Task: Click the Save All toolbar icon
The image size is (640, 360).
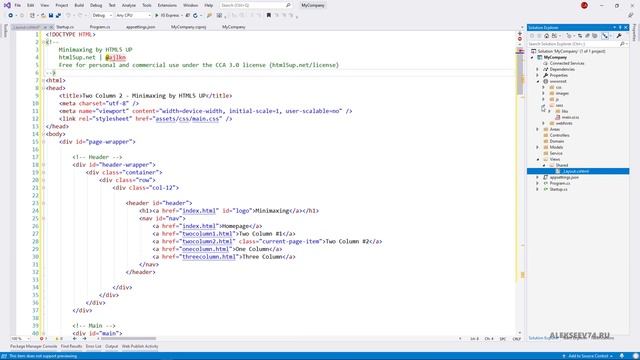Action: 58,16
